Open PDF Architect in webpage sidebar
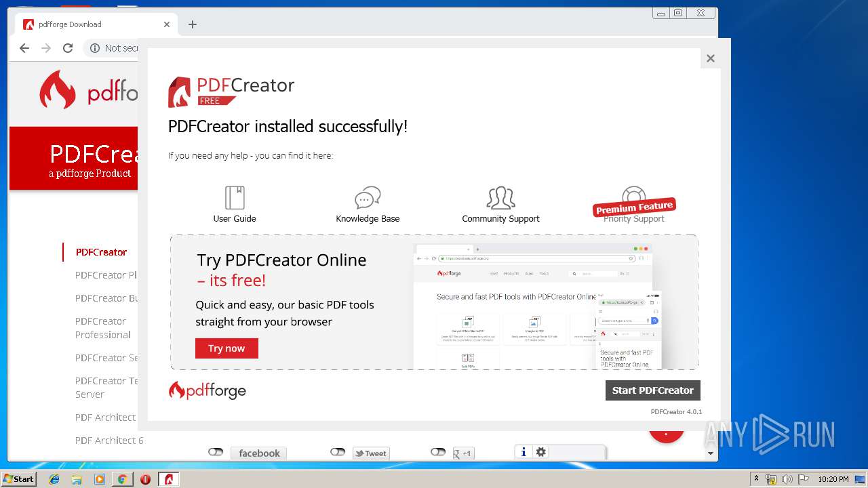 pos(105,418)
